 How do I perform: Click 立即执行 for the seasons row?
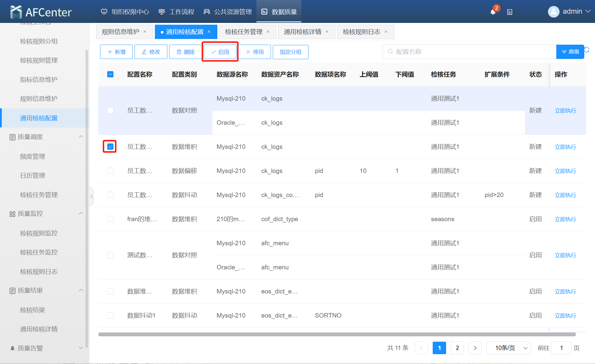coord(565,219)
